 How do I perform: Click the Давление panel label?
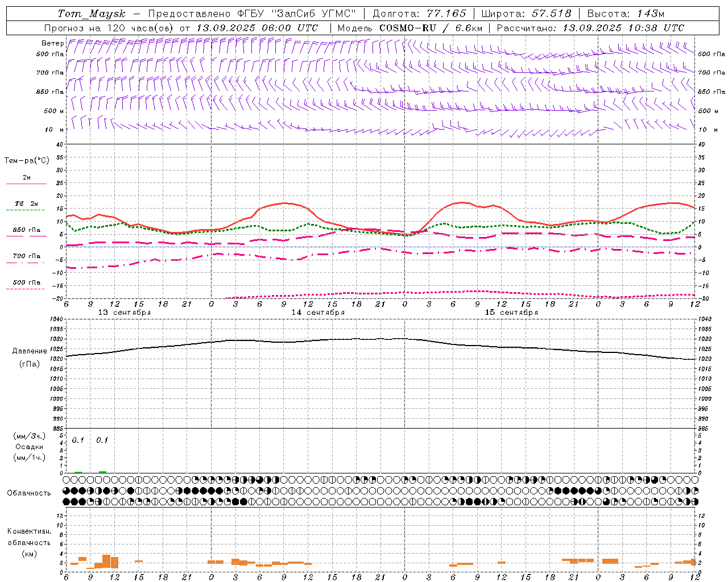point(30,351)
